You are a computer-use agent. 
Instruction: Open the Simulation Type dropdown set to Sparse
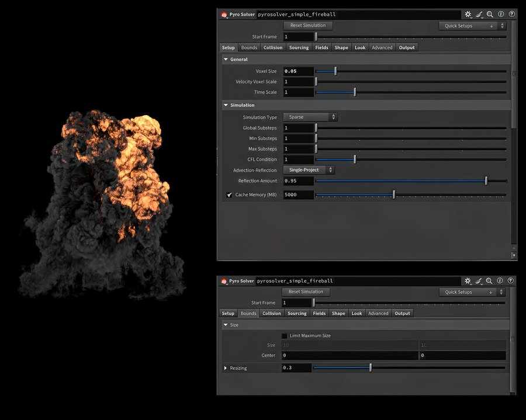(310, 117)
